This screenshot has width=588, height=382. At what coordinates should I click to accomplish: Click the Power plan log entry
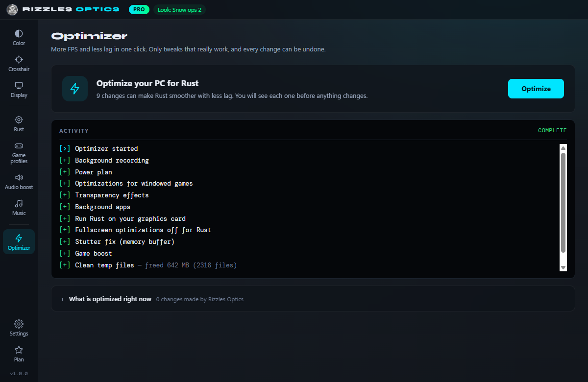coord(94,172)
